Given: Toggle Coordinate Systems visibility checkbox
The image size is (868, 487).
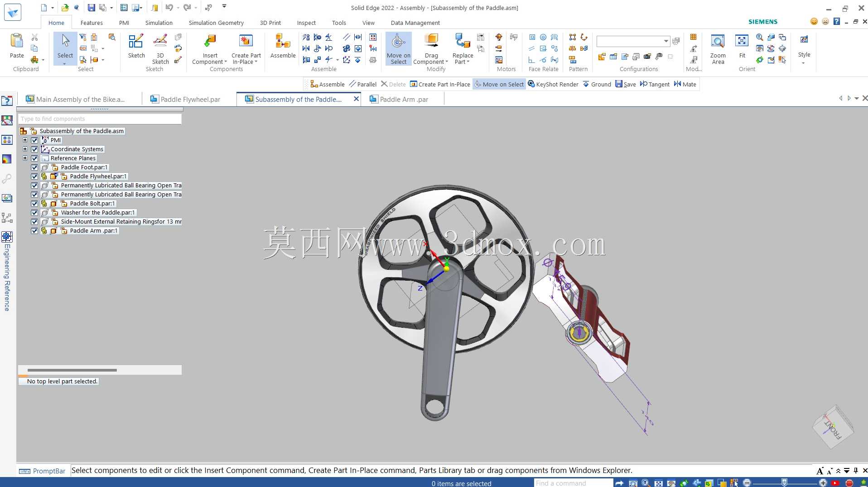Looking at the screenshot, I should click(x=34, y=149).
